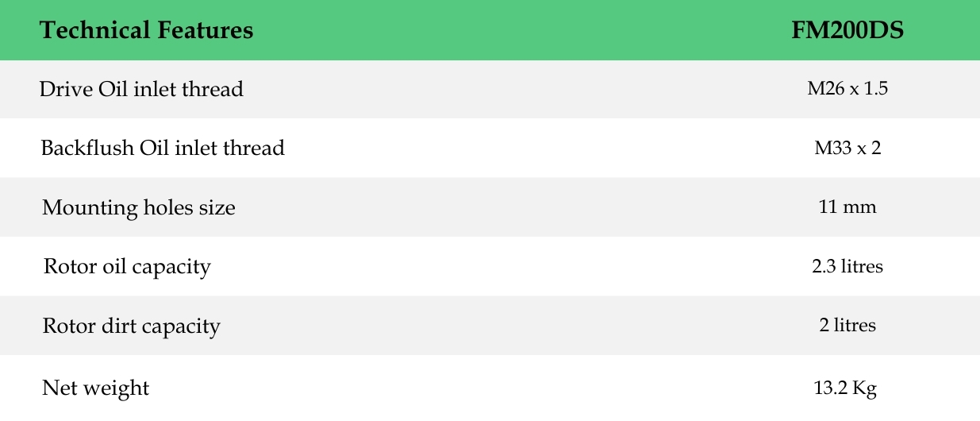
Task: Click the 11 mm value
Action: pos(847,207)
